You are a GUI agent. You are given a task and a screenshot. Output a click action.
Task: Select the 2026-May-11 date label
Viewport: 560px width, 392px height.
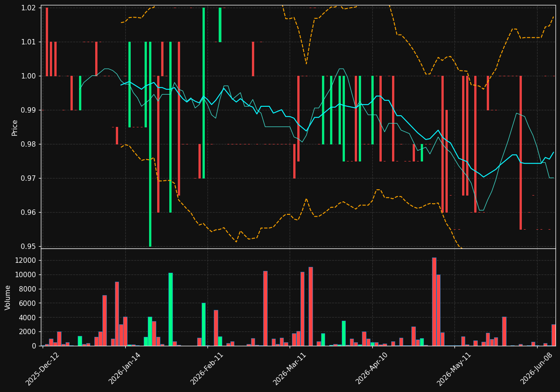coord(454,369)
